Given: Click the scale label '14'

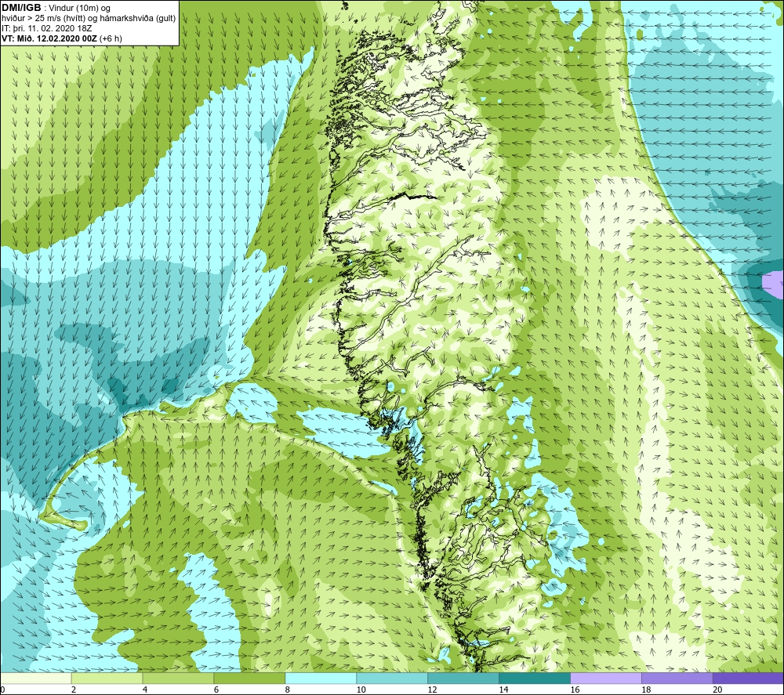Looking at the screenshot, I should tap(503, 690).
